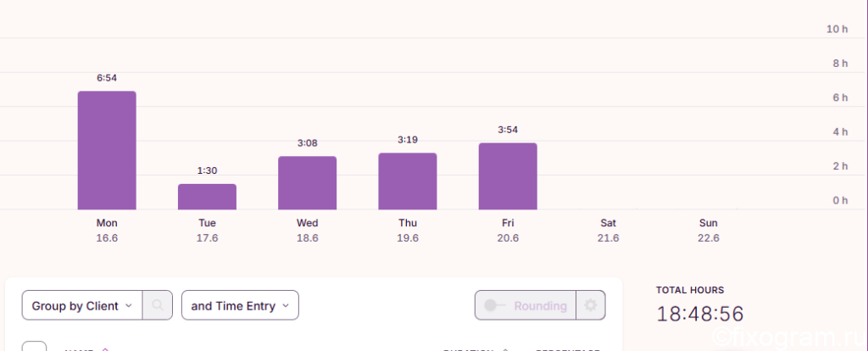Click the Thursday 3:19 bar

coord(408,181)
